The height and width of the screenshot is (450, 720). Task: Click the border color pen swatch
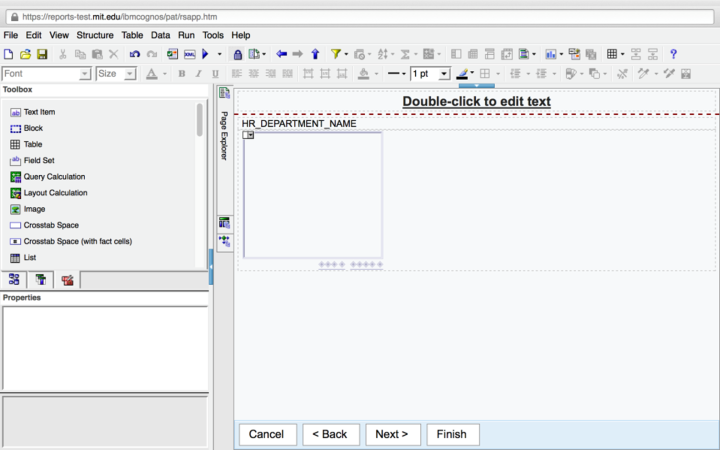coord(462,74)
